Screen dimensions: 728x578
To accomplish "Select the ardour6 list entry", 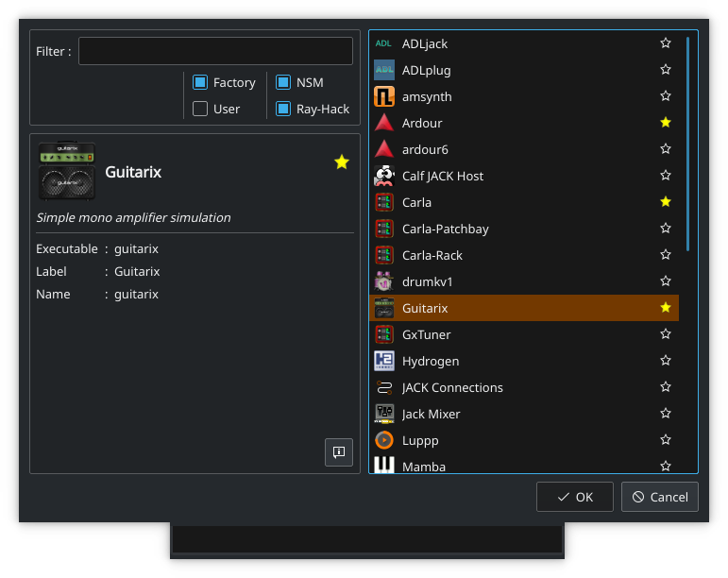I will [524, 149].
